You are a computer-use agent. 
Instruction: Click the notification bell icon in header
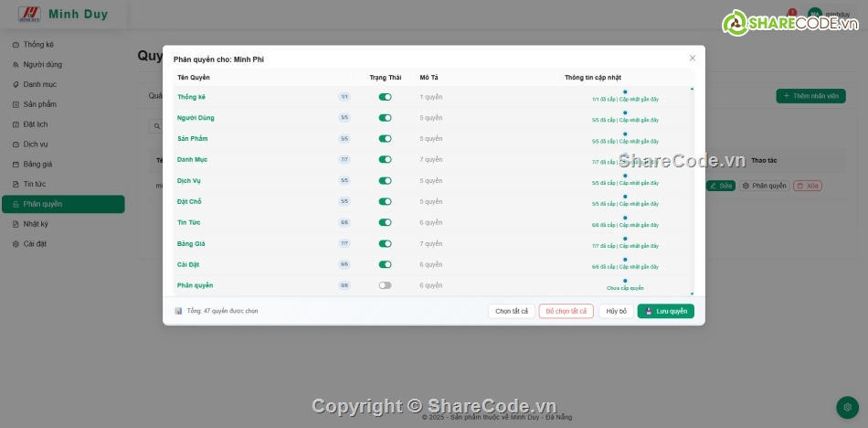pyautogui.click(x=792, y=14)
